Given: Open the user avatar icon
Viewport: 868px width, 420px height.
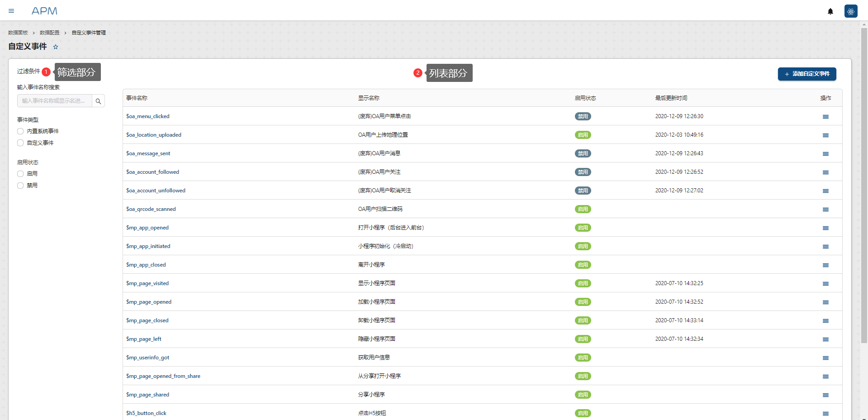Looking at the screenshot, I should click(850, 11).
